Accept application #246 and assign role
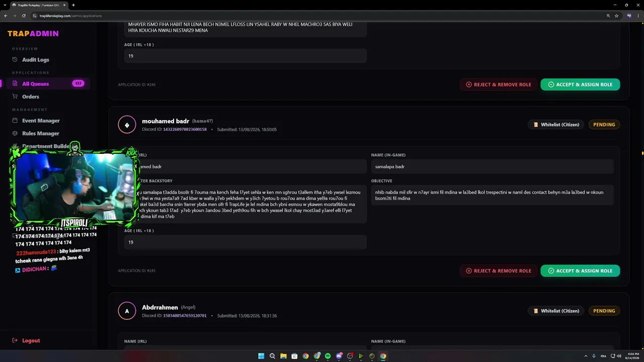The width and height of the screenshot is (644, 362). pos(580,84)
